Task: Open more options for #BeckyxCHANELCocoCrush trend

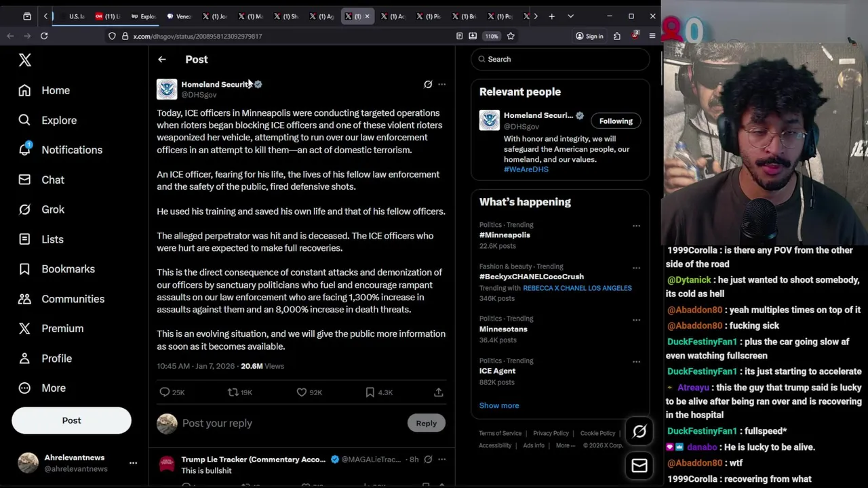Action: [x=636, y=268]
